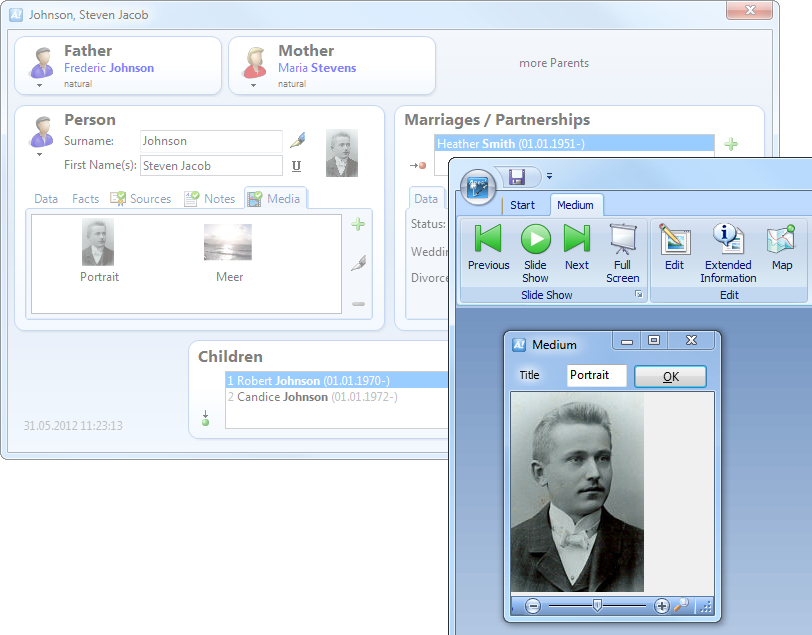This screenshot has width=812, height=635.
Task: Expand the Father person icon dropdown
Action: click(x=41, y=85)
